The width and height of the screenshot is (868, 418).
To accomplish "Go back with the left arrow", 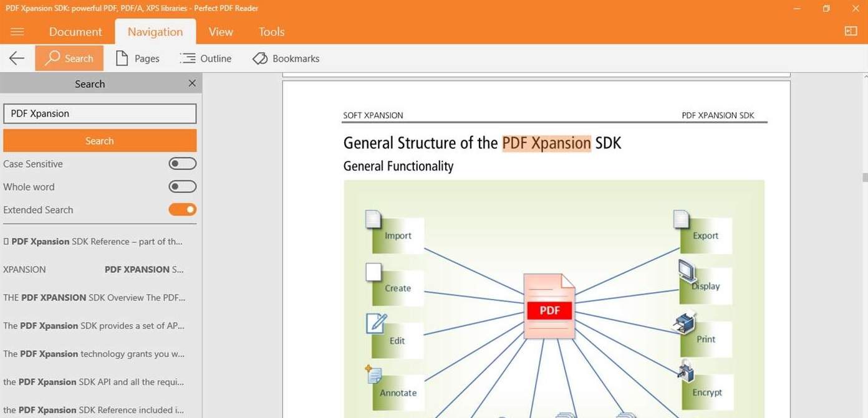I will pos(17,59).
